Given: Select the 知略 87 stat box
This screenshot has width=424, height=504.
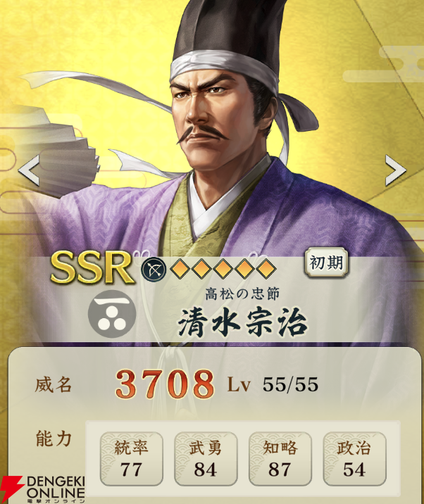Looking at the screenshot, I should tap(280, 459).
